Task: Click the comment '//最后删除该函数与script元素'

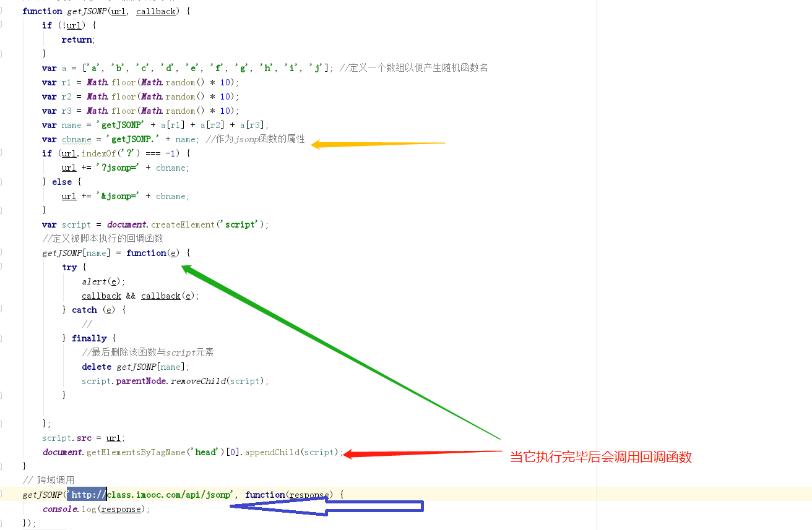Action: pyautogui.click(x=148, y=353)
